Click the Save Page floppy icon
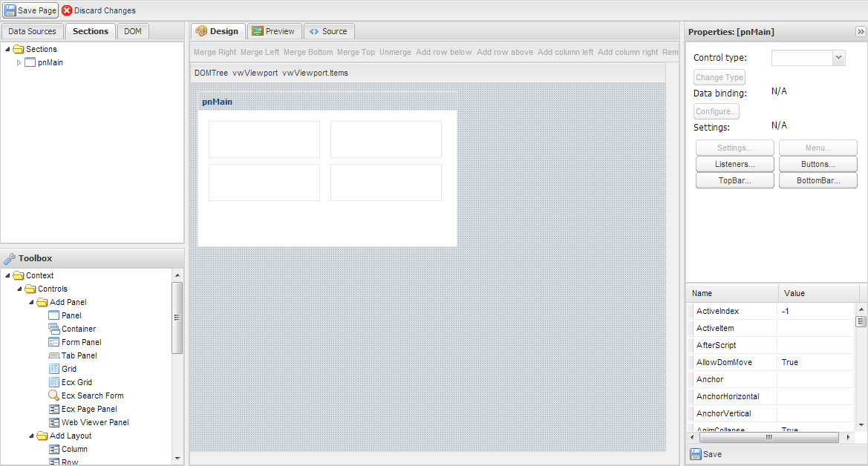868x466 pixels. 10,10
